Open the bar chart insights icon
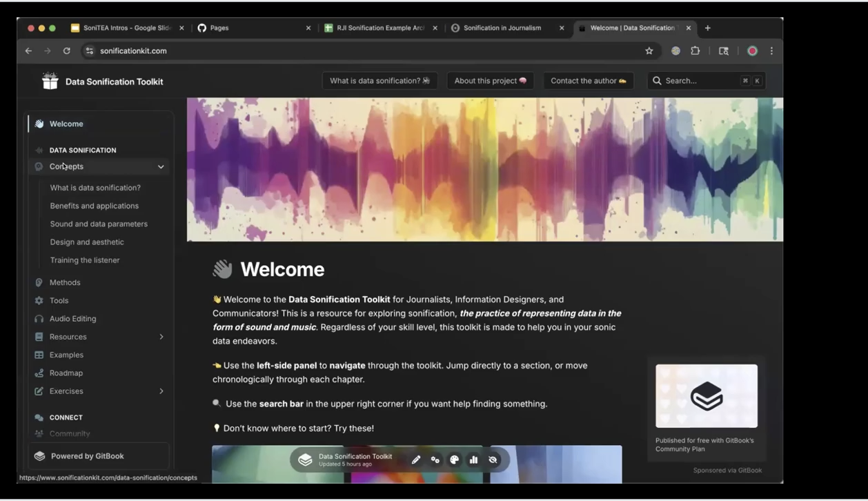The width and height of the screenshot is (868, 501). pos(473,460)
